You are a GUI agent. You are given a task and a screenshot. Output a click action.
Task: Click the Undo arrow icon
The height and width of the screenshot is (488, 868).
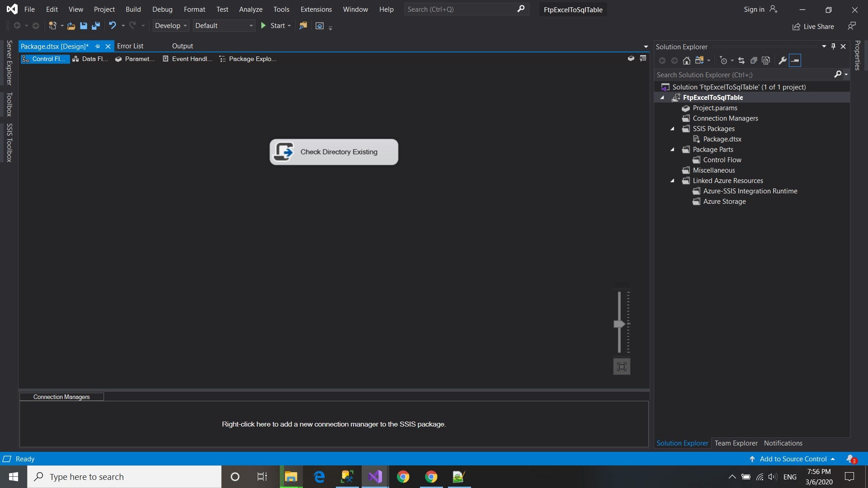pos(113,26)
